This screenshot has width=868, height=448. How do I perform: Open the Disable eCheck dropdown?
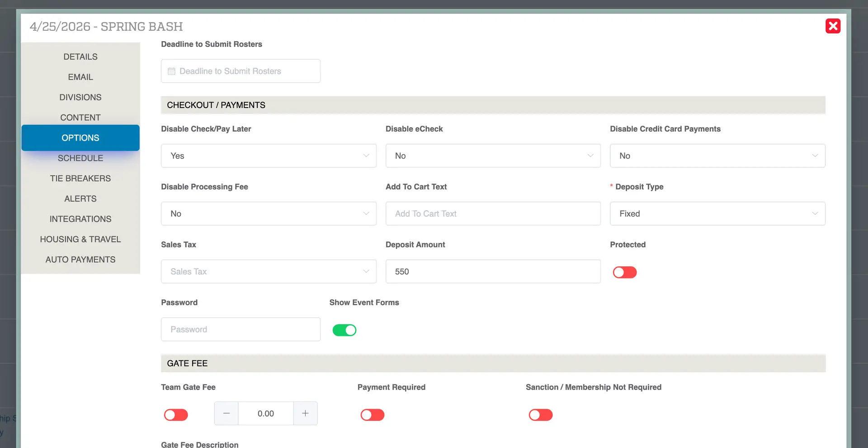point(493,156)
